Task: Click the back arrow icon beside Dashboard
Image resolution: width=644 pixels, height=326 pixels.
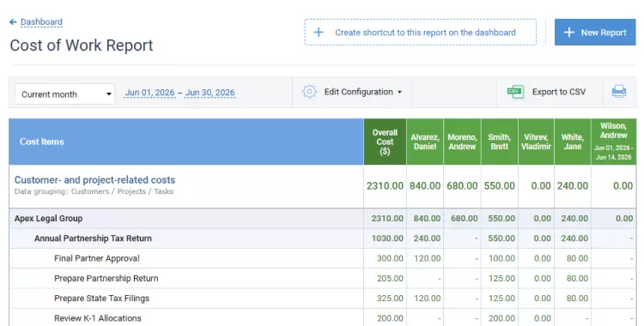Action: pos(13,22)
